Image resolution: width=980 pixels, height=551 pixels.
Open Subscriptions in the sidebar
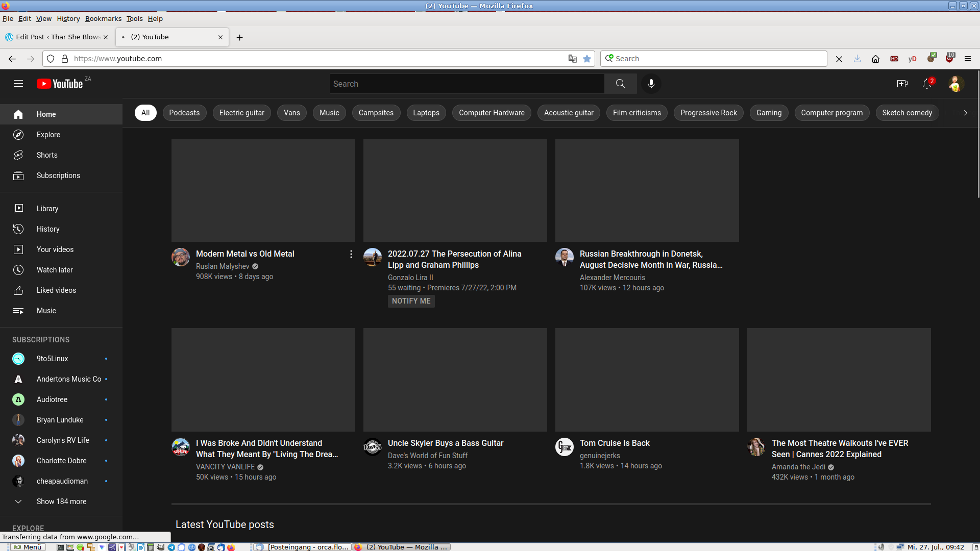(61, 176)
